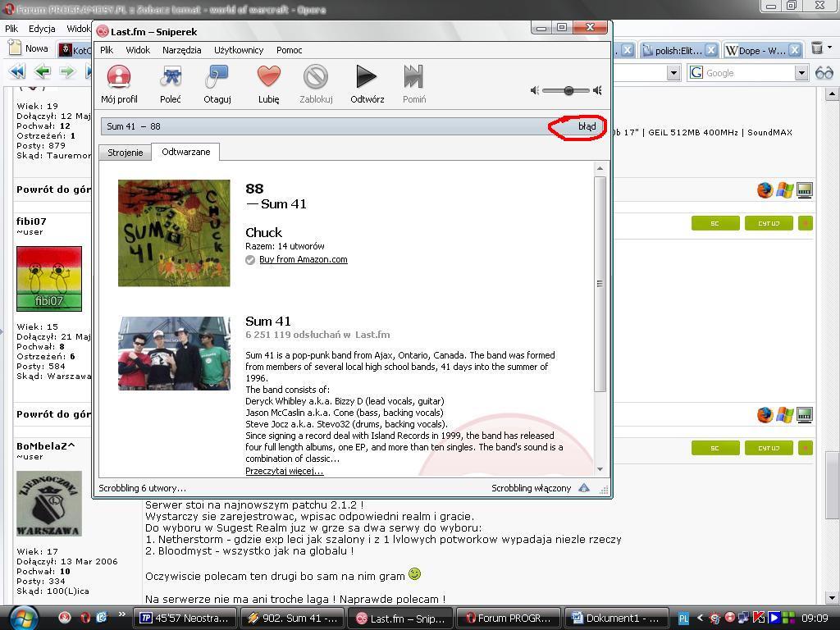Open the Pomoc menu
This screenshot has height=630, width=840.
(x=290, y=50)
